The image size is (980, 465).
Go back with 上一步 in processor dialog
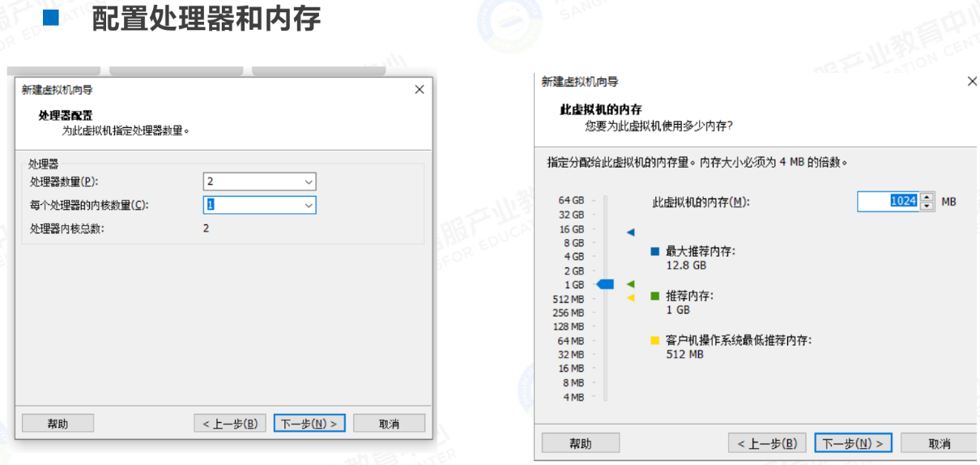tap(230, 424)
